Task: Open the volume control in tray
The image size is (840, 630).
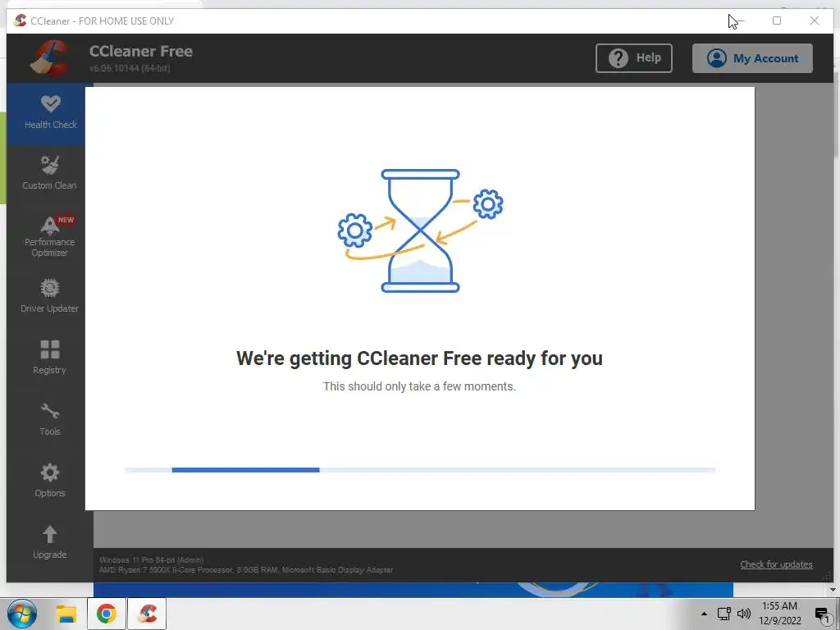Action: tap(744, 614)
